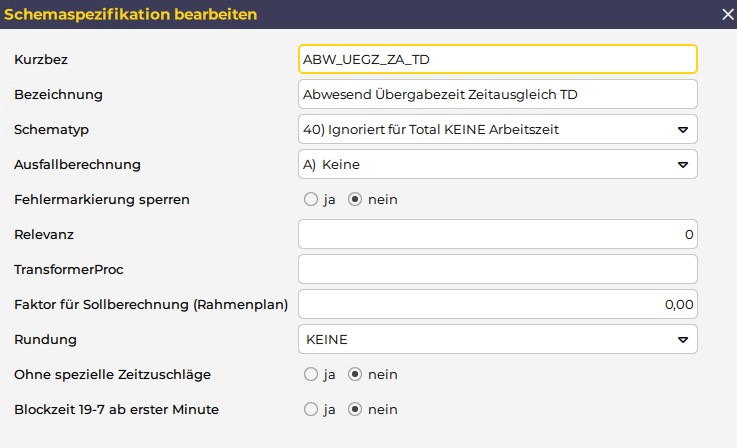The width and height of the screenshot is (737, 448).
Task: Click the Relevanz number field
Action: [x=498, y=234]
